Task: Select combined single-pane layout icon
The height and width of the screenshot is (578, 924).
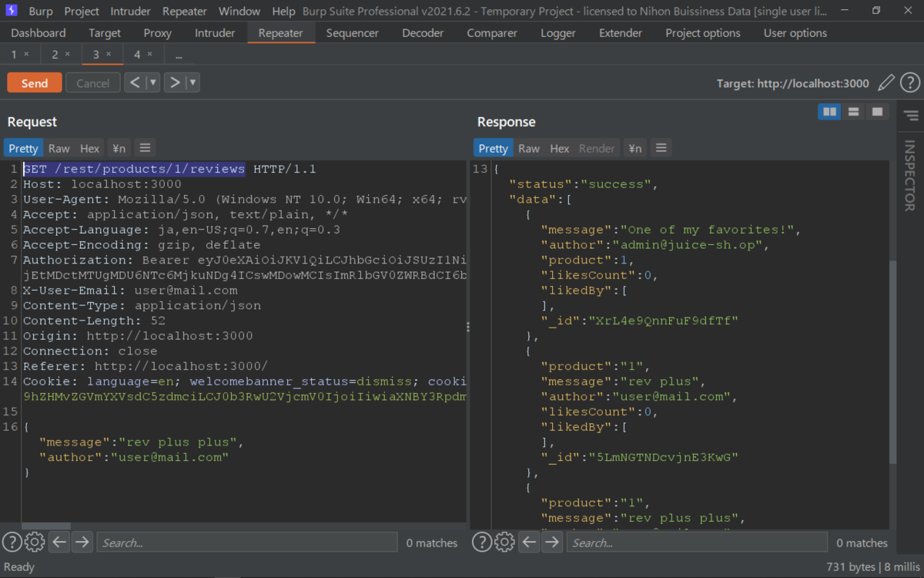Action: tap(876, 112)
